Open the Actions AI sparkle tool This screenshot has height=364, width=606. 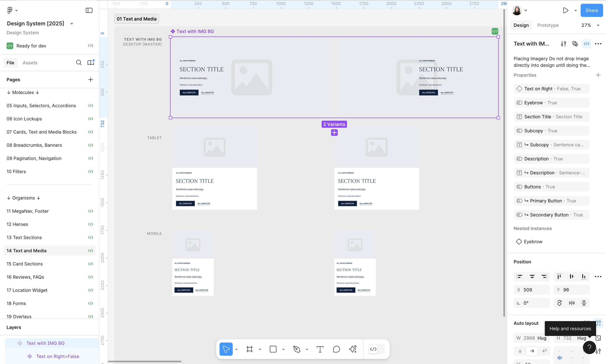coord(353,349)
